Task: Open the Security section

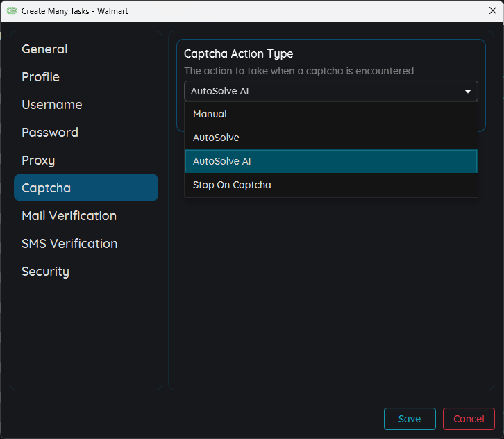Action: coord(45,272)
